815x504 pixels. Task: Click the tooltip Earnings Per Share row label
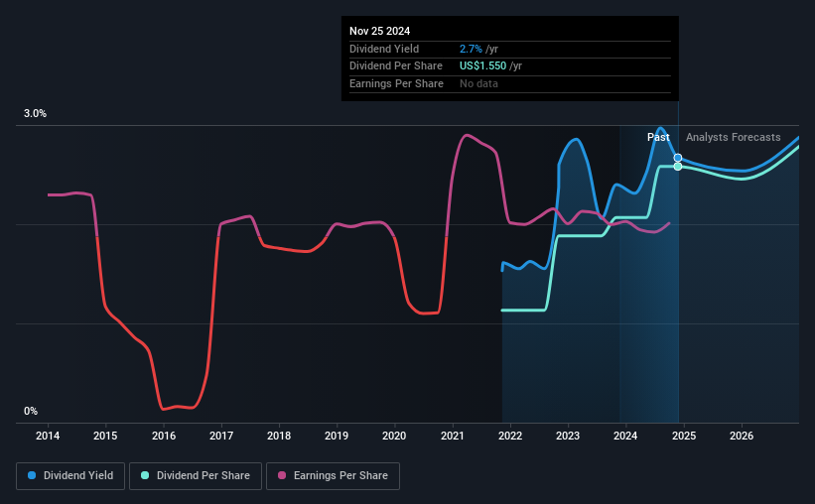coord(397,83)
